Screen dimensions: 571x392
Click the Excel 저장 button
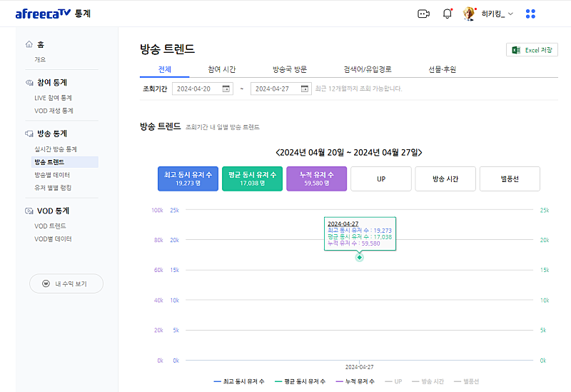click(532, 50)
